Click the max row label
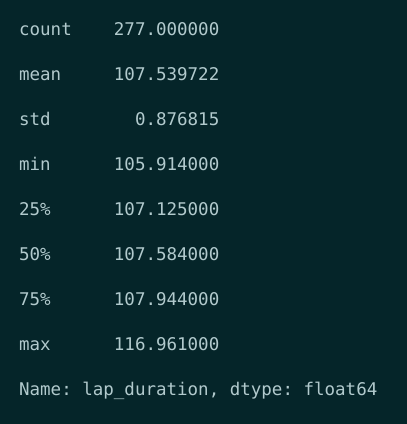 pyautogui.click(x=35, y=344)
